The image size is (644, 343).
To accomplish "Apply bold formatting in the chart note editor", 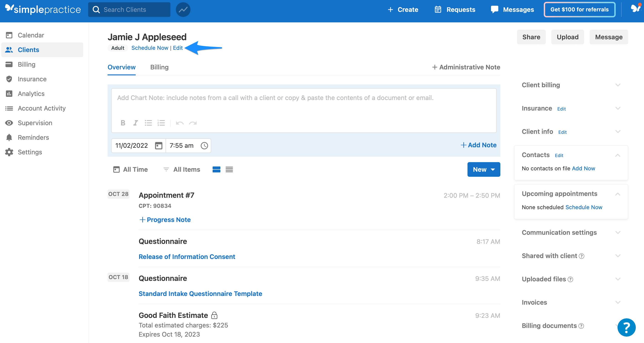I will pos(123,123).
